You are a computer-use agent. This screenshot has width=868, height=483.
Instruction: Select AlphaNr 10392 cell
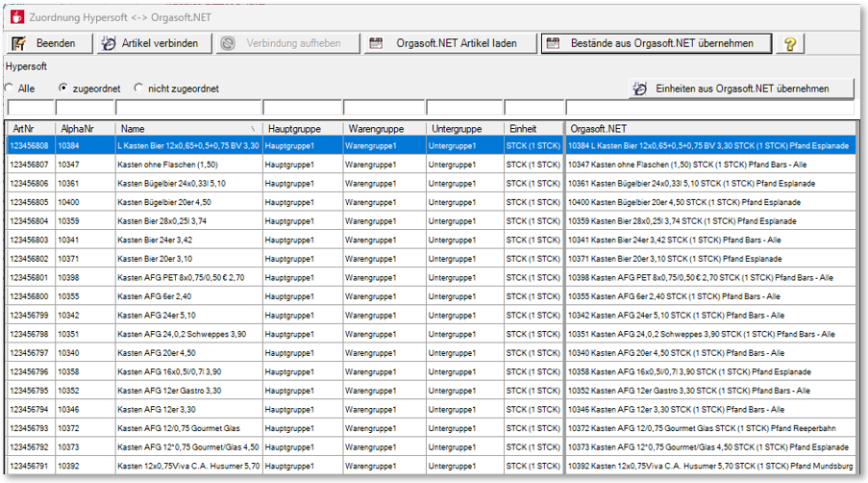pyautogui.click(x=85, y=466)
